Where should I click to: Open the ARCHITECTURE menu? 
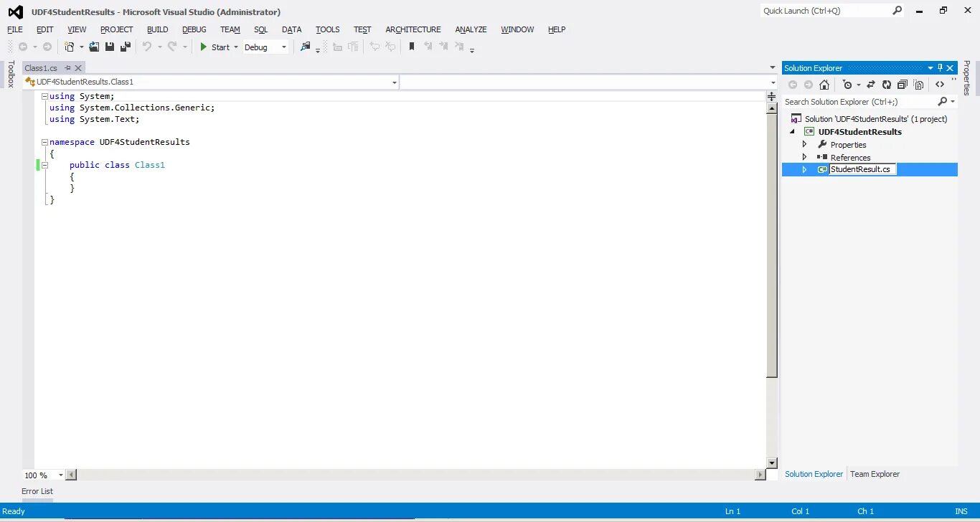click(413, 29)
